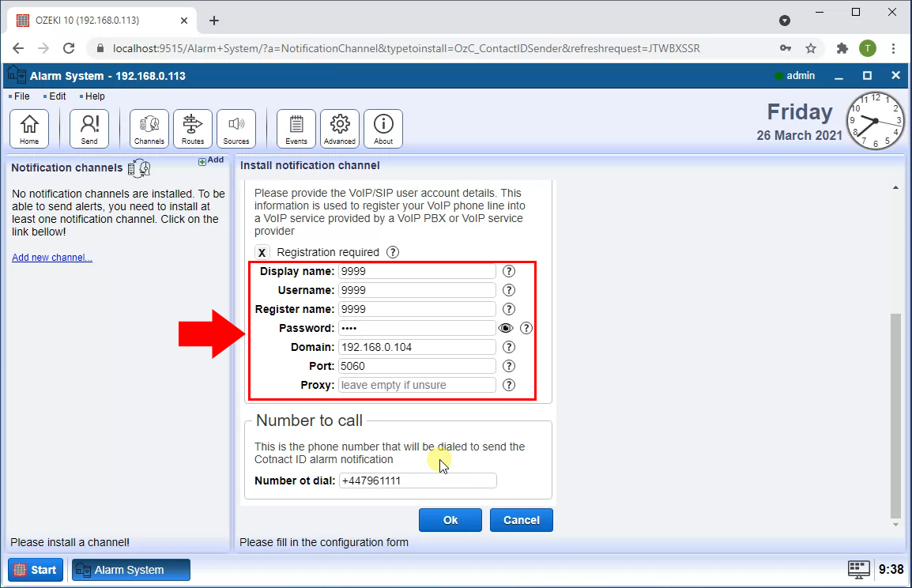Open the File menu
This screenshot has height=588, width=912.
click(x=21, y=96)
